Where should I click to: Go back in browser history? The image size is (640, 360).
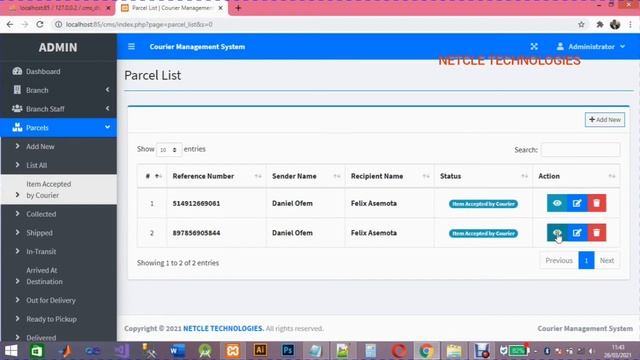10,24
